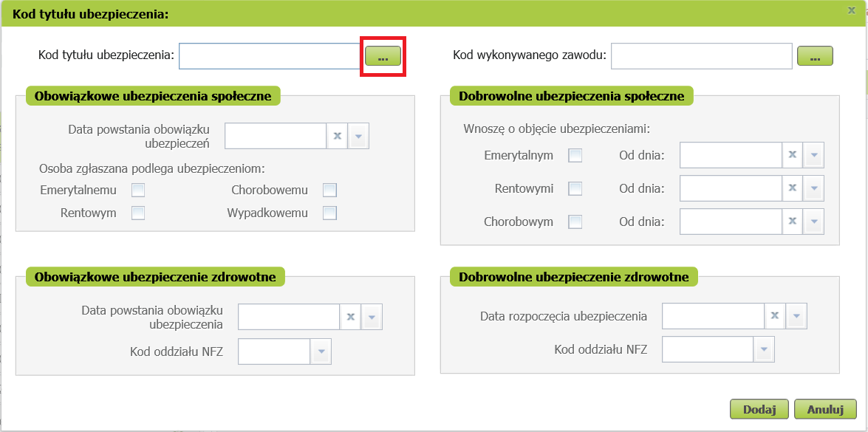The image size is (868, 432).
Task: Open insurance title code lookup (…) button
Action: [x=383, y=56]
